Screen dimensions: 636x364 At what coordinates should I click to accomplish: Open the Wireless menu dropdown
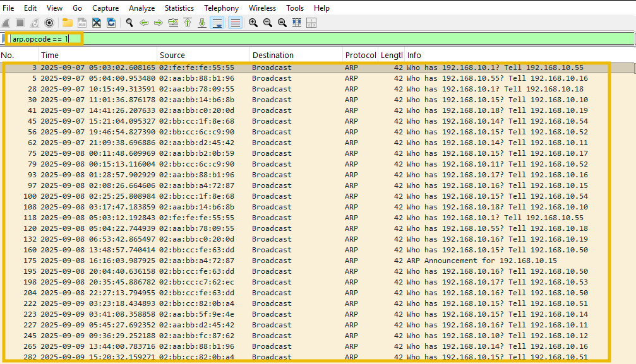tap(262, 8)
